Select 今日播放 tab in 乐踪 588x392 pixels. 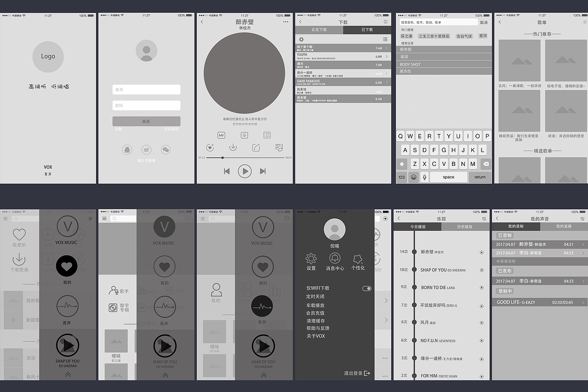click(418, 227)
